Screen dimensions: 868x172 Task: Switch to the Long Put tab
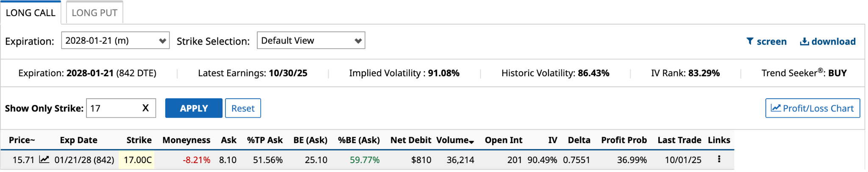click(x=95, y=13)
